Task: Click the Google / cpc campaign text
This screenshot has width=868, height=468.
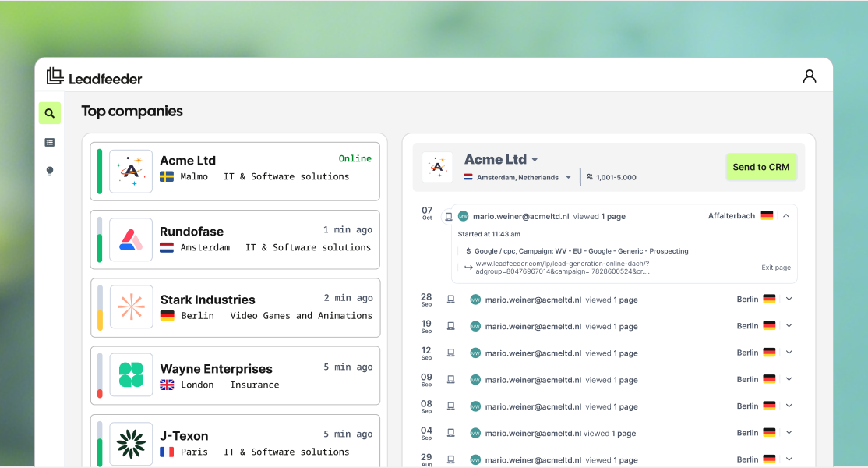Action: [581, 251]
